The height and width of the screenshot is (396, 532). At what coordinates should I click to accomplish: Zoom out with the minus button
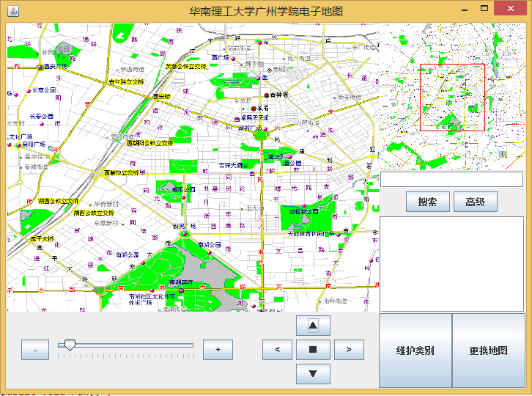pos(35,351)
